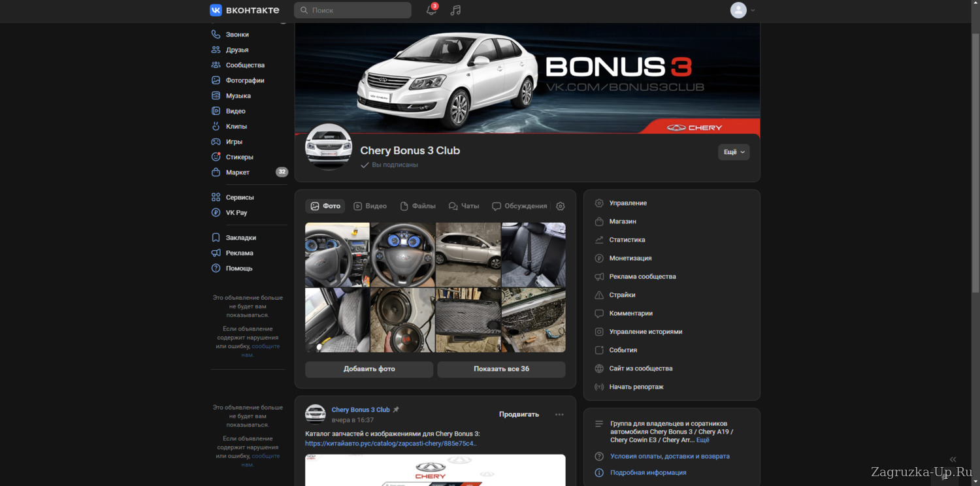The image size is (980, 486).
Task: Click the Звонки phone icon in sidebar
Action: tap(216, 35)
